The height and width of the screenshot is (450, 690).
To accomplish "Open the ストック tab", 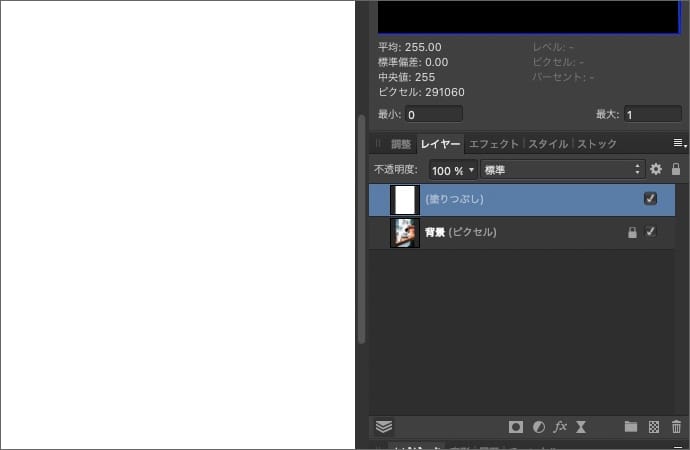I will click(x=597, y=144).
